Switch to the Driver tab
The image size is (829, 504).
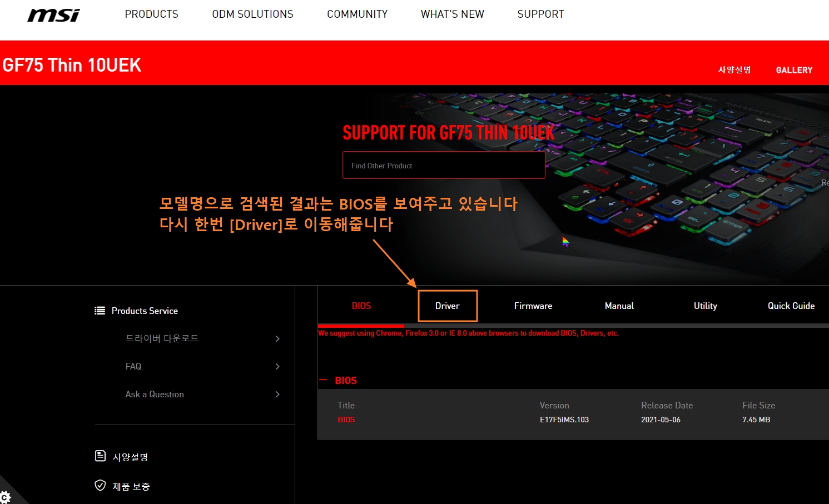coord(447,306)
